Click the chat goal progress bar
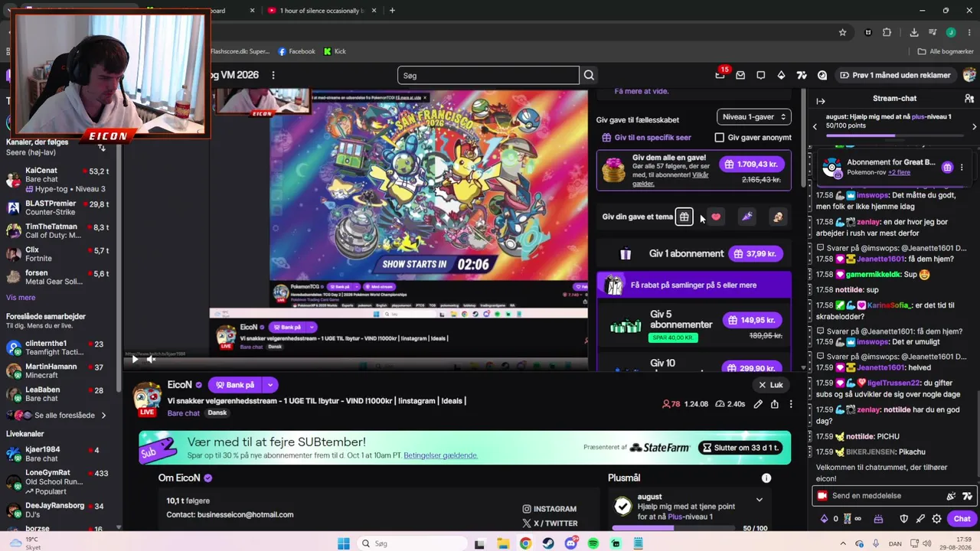The image size is (980, 551). click(x=894, y=135)
